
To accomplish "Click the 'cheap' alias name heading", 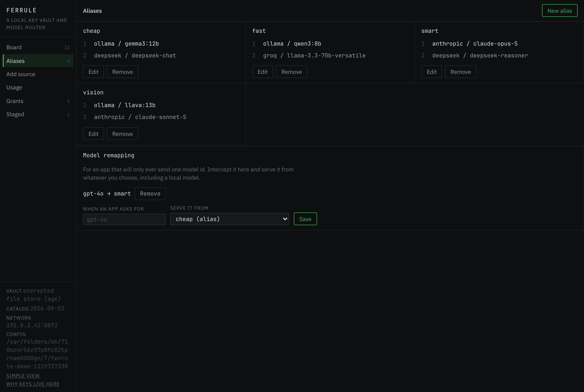I will [x=91, y=31].
